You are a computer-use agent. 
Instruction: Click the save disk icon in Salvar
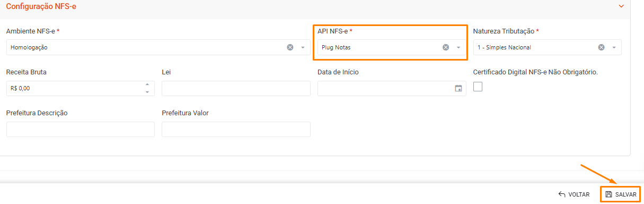[x=609, y=194]
